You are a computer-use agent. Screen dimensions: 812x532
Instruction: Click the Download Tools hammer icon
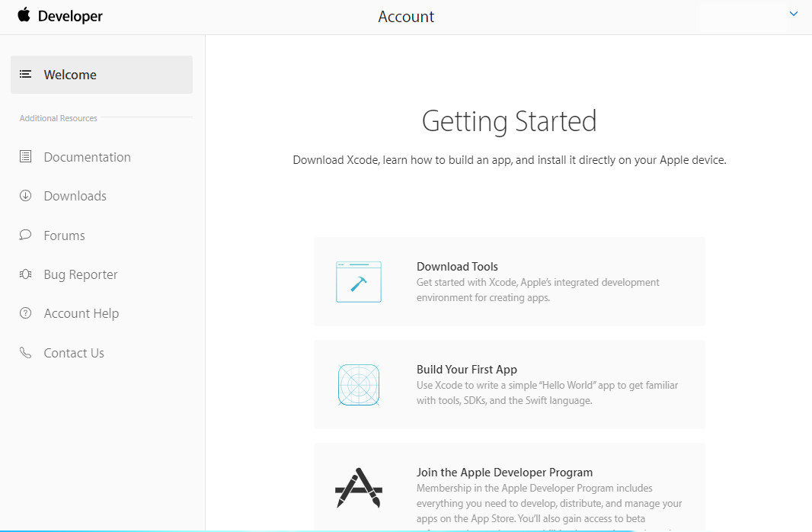point(358,282)
